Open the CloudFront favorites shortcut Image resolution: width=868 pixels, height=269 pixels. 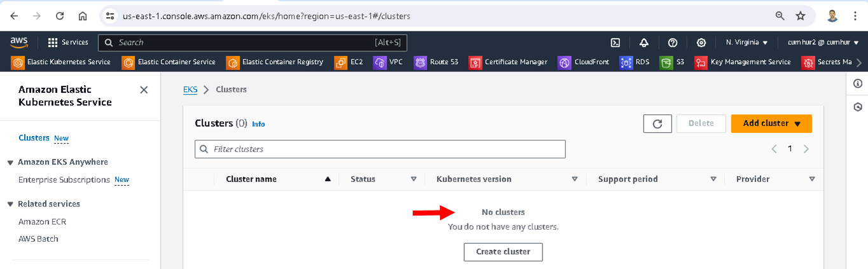584,62
